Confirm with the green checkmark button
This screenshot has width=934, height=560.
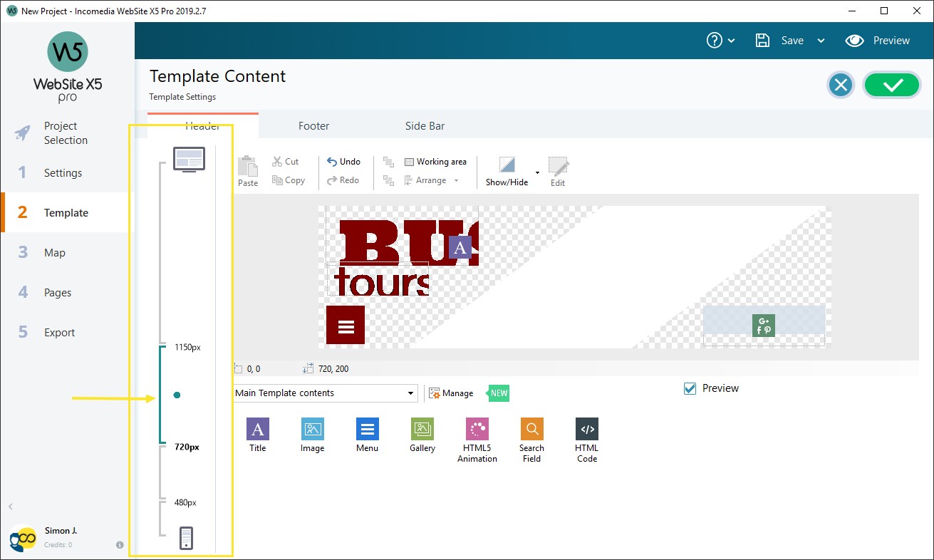pyautogui.click(x=893, y=85)
